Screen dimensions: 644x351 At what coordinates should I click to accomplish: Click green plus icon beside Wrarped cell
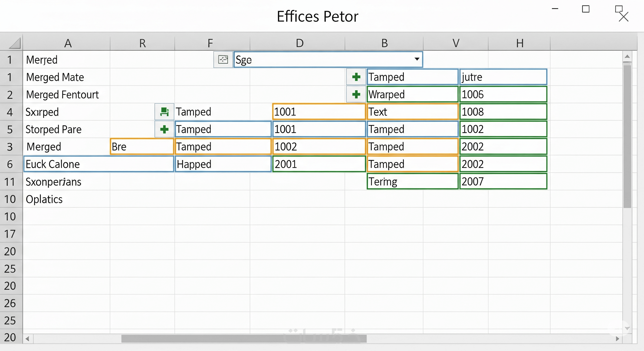[x=356, y=94]
